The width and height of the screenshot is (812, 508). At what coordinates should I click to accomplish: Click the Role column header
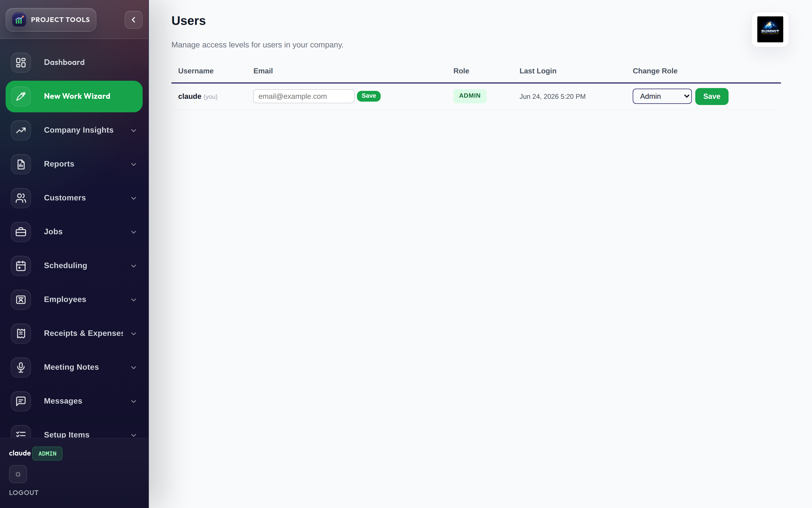click(x=461, y=71)
